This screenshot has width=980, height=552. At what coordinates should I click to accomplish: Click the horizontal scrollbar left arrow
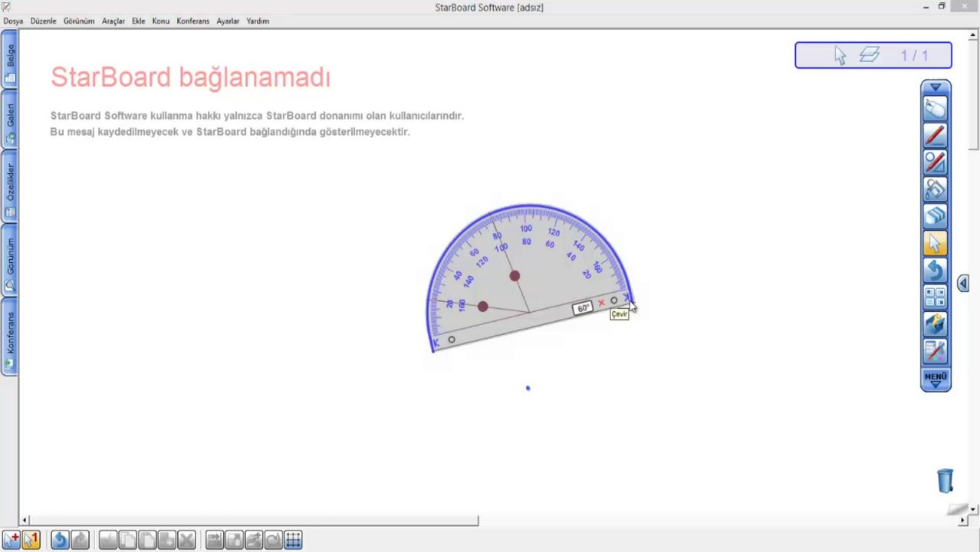(25, 521)
